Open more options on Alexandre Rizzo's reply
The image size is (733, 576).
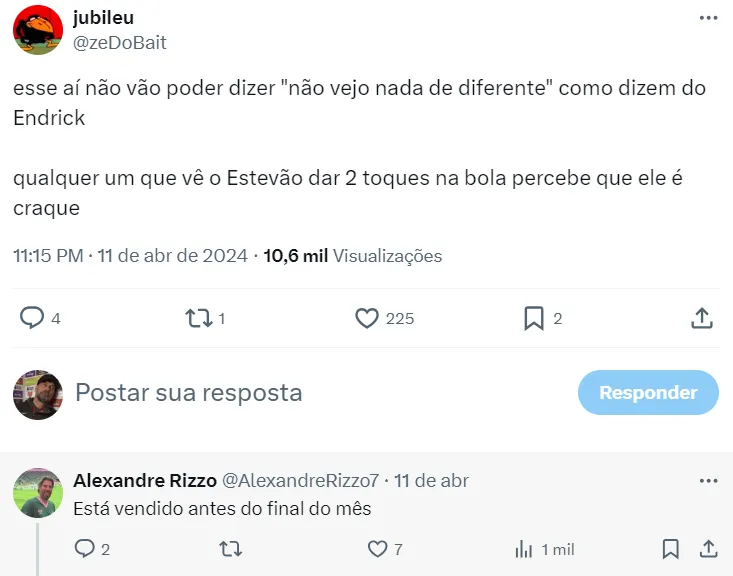[708, 481]
